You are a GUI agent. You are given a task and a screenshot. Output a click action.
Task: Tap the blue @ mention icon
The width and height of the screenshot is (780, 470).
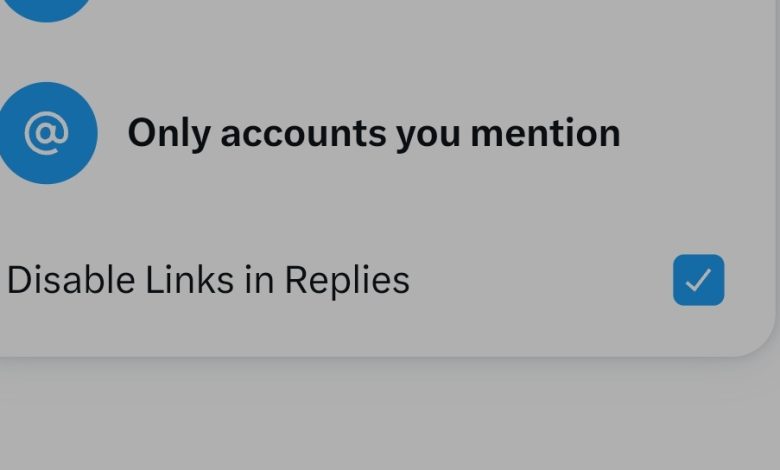[46, 133]
